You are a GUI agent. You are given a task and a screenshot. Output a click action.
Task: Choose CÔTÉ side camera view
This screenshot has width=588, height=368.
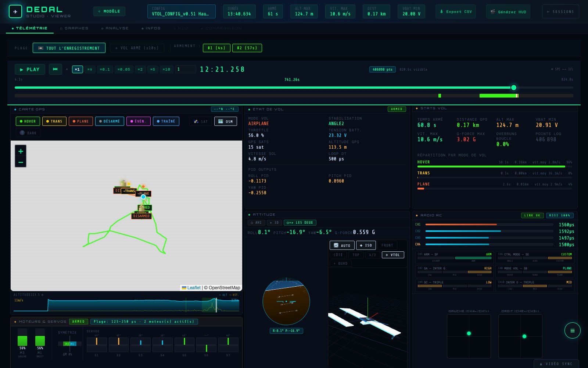coord(338,255)
